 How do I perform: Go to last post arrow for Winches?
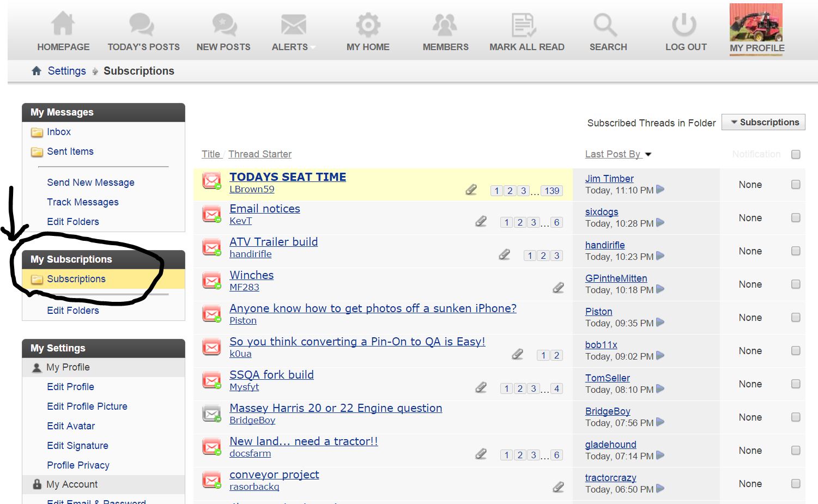[661, 289]
